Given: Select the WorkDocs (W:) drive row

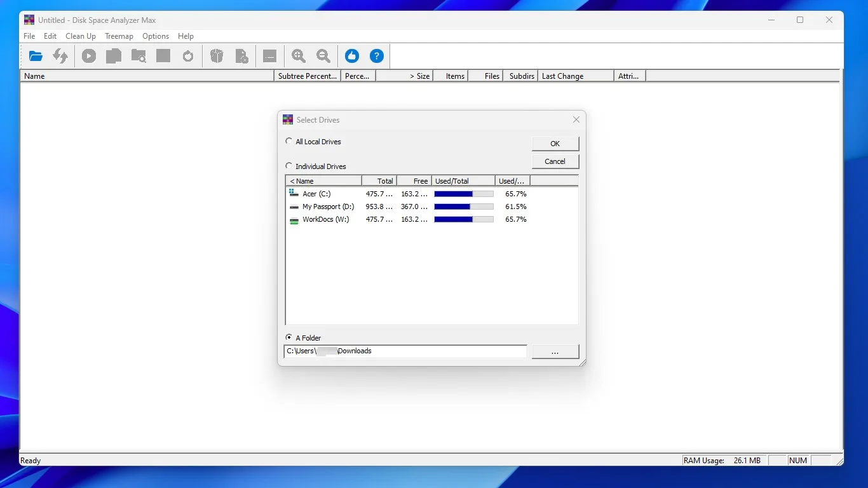Looking at the screenshot, I should point(432,219).
